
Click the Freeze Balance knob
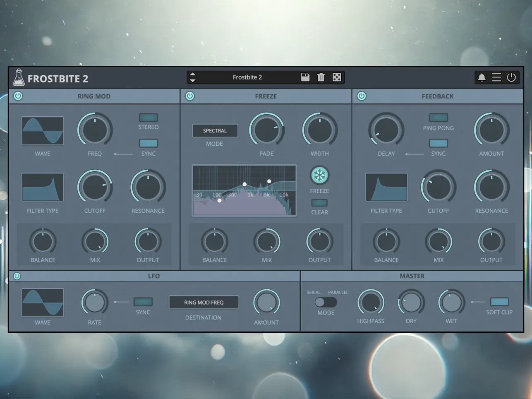(x=214, y=242)
